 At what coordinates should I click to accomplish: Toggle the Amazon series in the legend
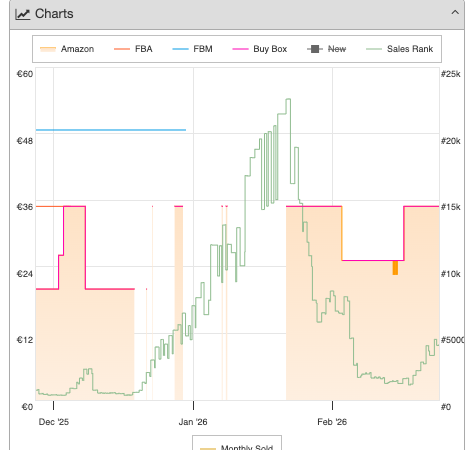click(x=67, y=49)
